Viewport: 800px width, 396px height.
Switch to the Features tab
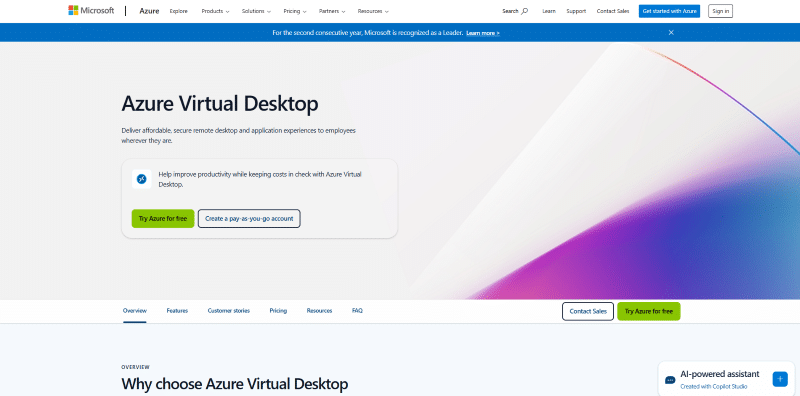point(177,311)
